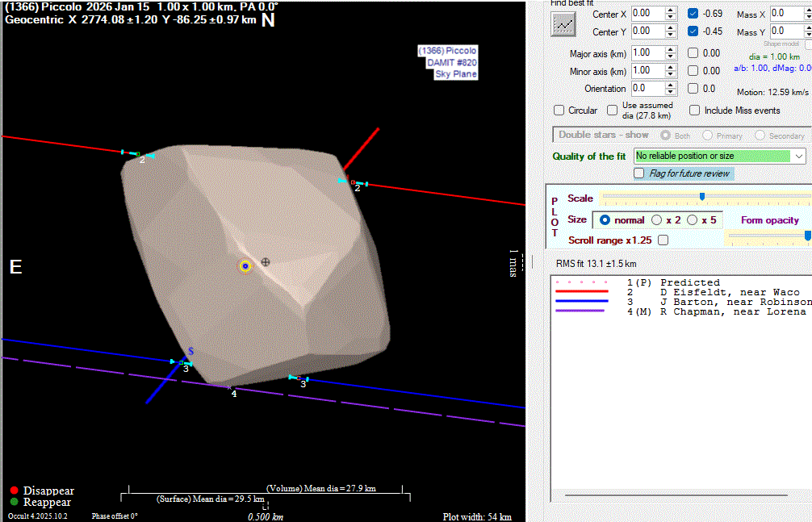Uncheck the Center Y fit checkbox
Screen dimensions: 812x522
693,31
